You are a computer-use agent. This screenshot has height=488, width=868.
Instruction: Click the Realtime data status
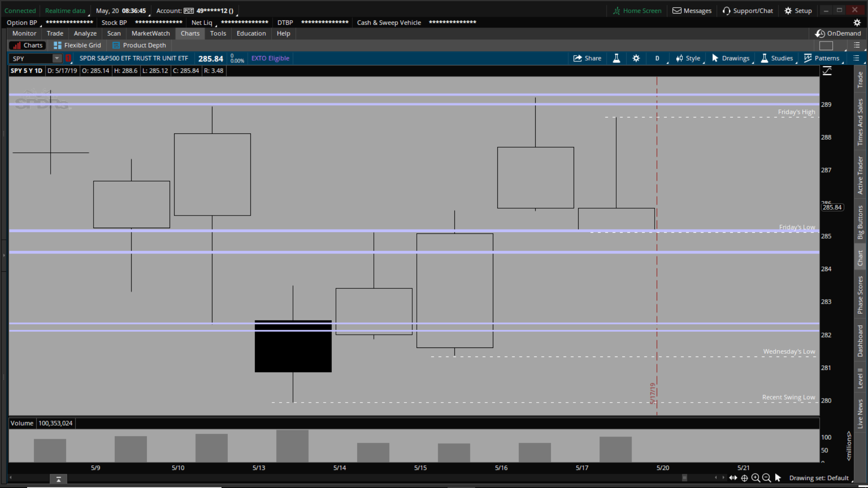point(65,11)
